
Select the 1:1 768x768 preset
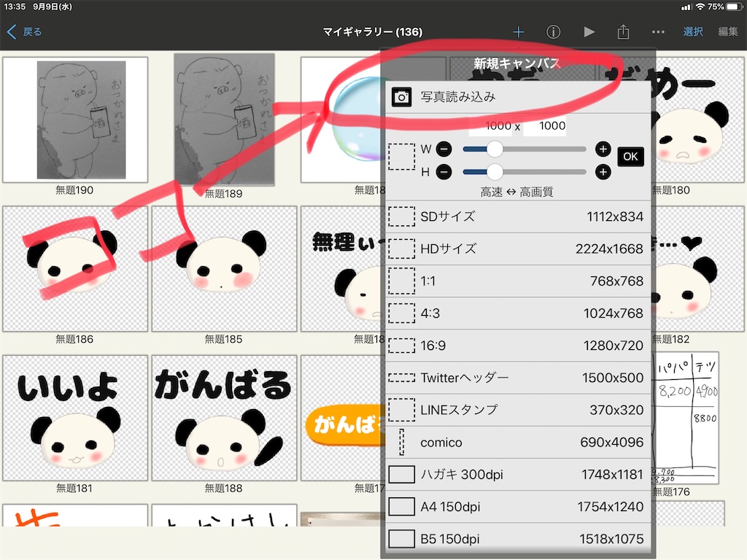(518, 281)
